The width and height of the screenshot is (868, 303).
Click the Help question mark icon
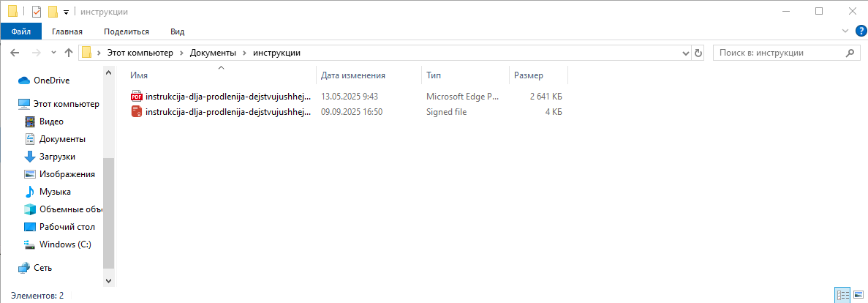click(859, 31)
